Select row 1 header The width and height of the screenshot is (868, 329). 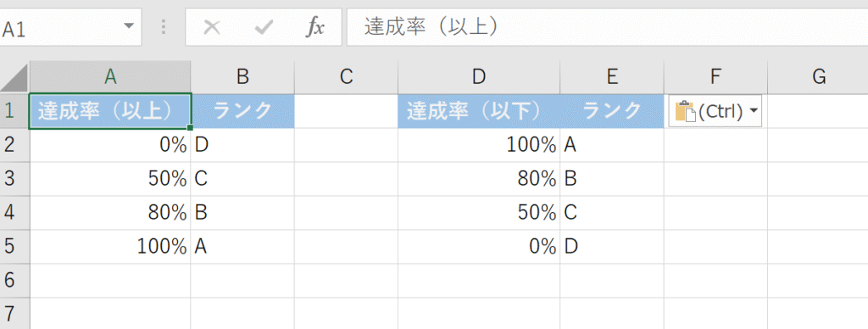point(14,111)
